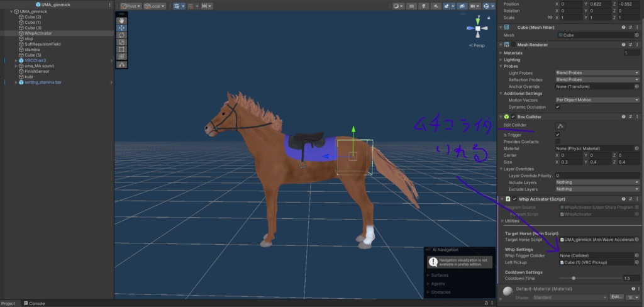Select the Rect transform tool

(121, 49)
